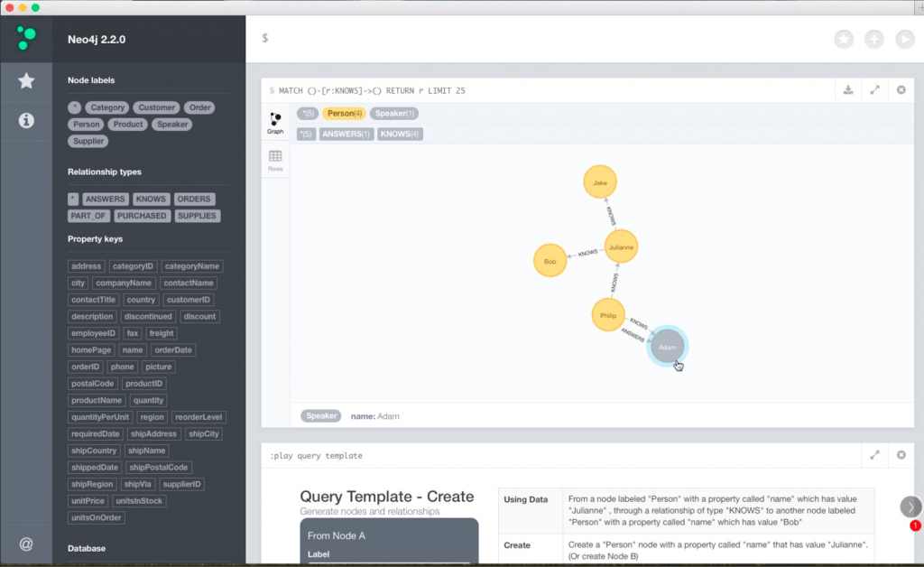Image resolution: width=924 pixels, height=567 pixels.
Task: Click the Database section heading
Action: click(87, 548)
